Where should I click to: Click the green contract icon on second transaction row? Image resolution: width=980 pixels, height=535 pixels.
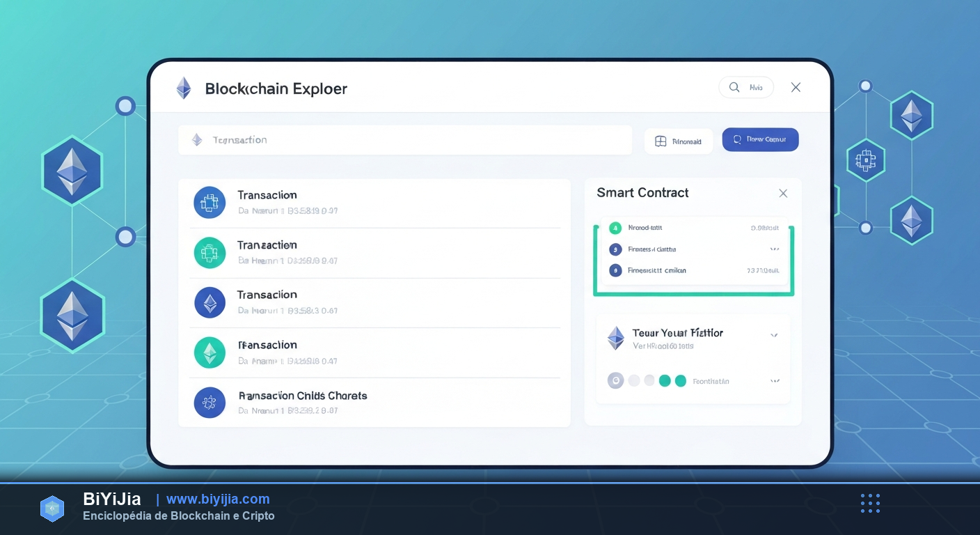[x=210, y=253]
